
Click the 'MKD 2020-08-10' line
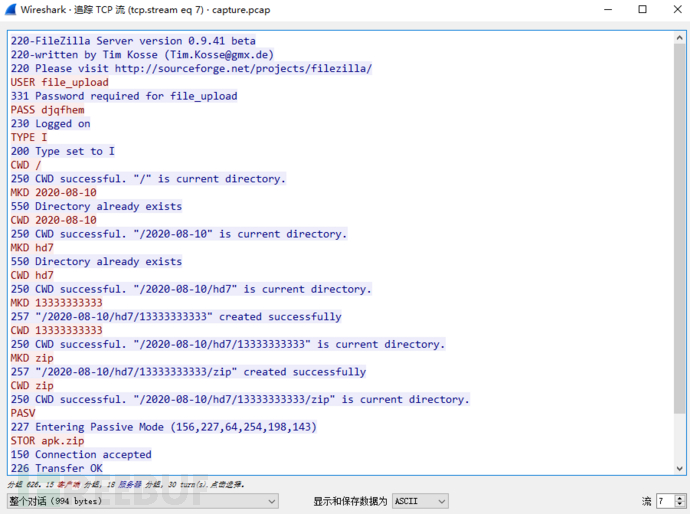(54, 192)
